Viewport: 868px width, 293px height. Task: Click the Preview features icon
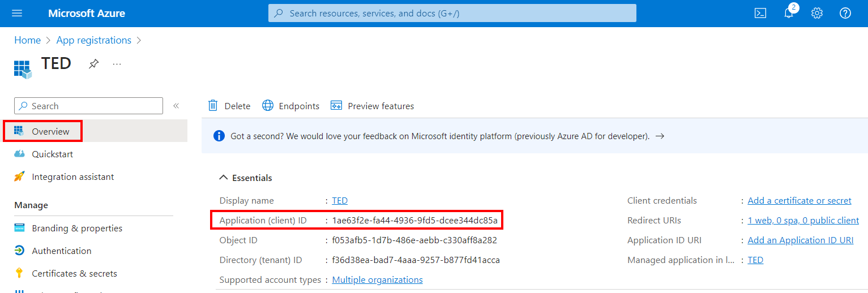point(336,106)
